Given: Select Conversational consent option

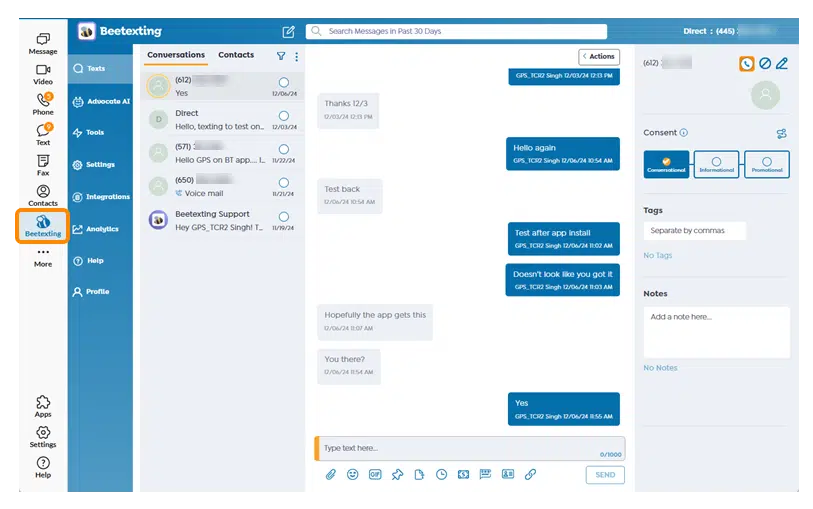Looking at the screenshot, I should coord(666,164).
